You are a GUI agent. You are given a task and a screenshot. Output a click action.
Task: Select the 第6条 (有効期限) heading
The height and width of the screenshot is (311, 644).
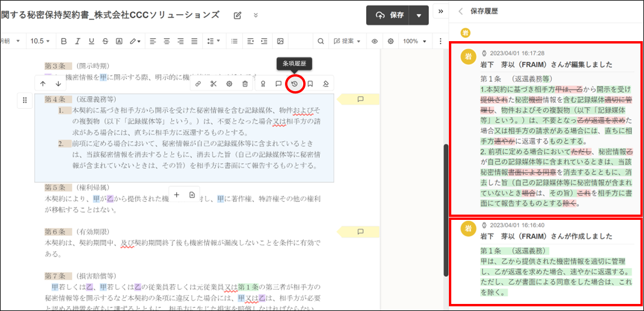(x=77, y=231)
